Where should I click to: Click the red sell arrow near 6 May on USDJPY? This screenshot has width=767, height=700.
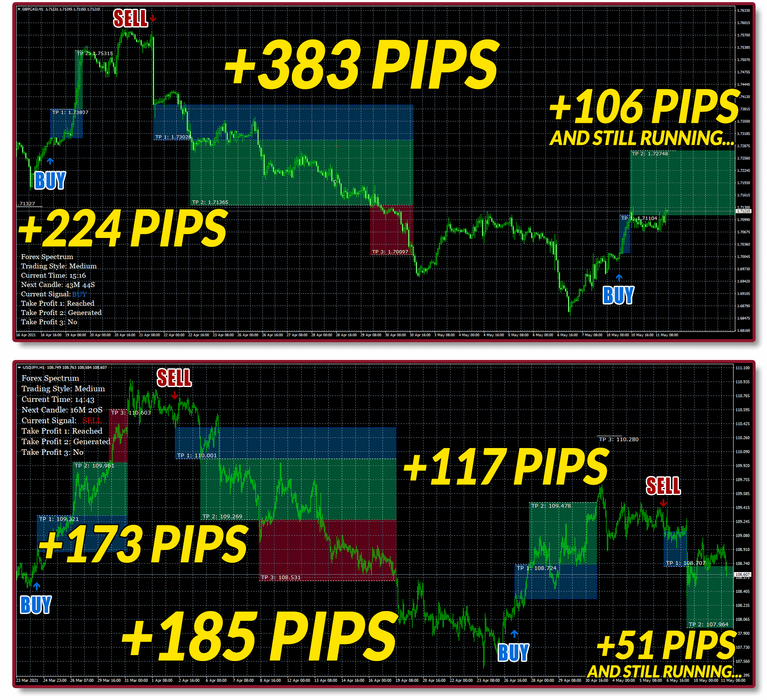(x=663, y=503)
